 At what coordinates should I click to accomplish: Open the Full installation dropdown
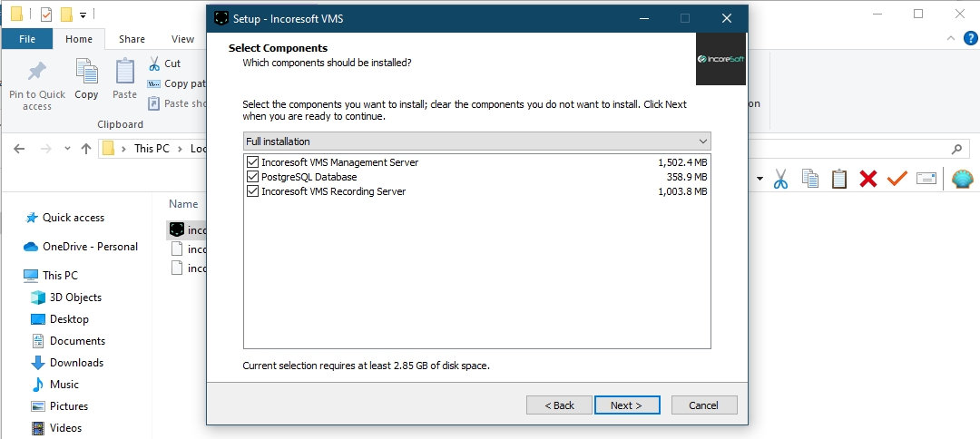pyautogui.click(x=477, y=141)
